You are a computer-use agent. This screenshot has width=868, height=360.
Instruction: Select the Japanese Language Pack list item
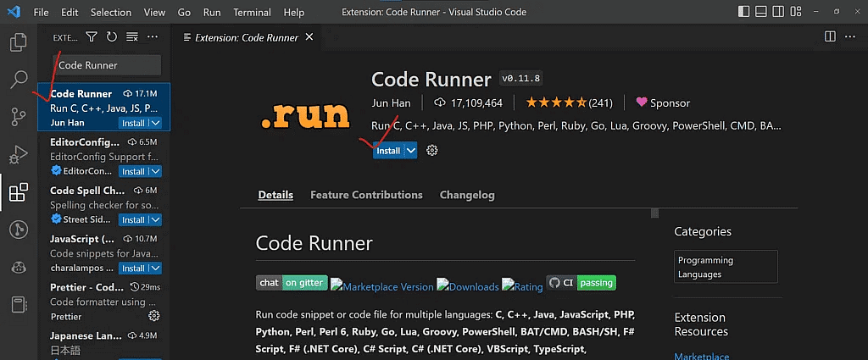pos(104,343)
